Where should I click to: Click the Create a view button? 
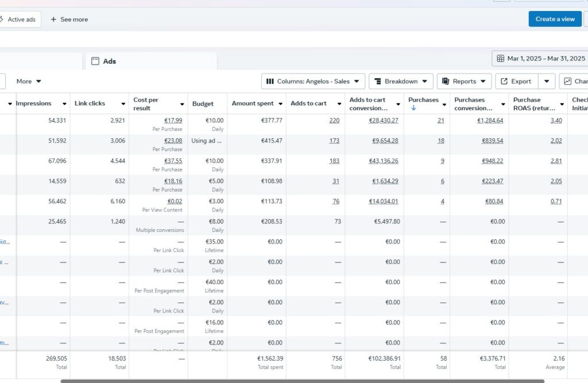(x=555, y=19)
